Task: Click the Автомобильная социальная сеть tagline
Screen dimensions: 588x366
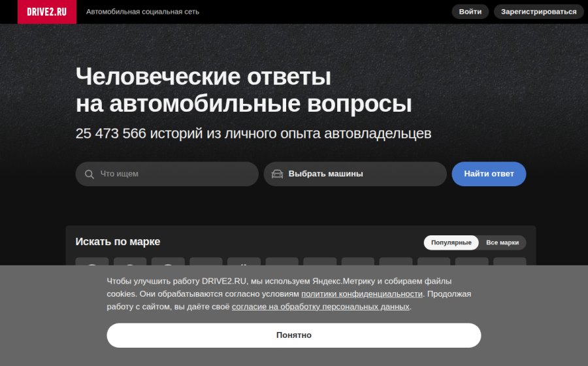Action: tap(142, 12)
